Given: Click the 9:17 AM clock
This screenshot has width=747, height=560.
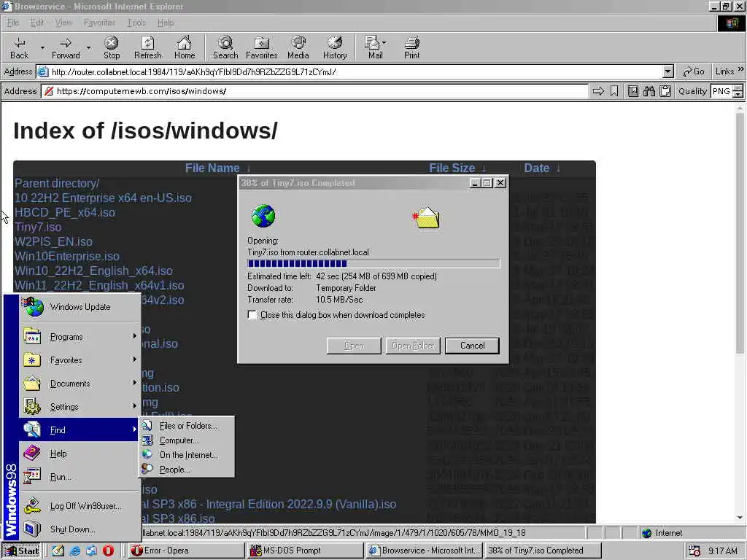Looking at the screenshot, I should 723,551.
